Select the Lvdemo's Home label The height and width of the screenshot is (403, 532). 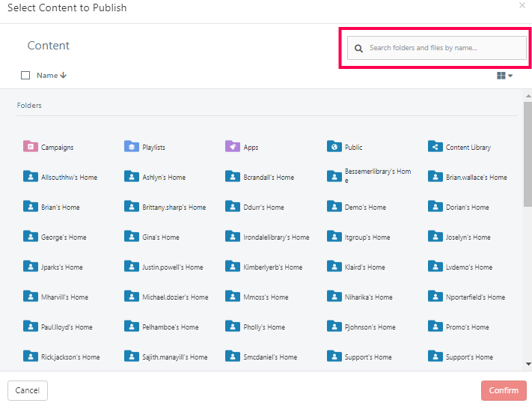pyautogui.click(x=469, y=267)
